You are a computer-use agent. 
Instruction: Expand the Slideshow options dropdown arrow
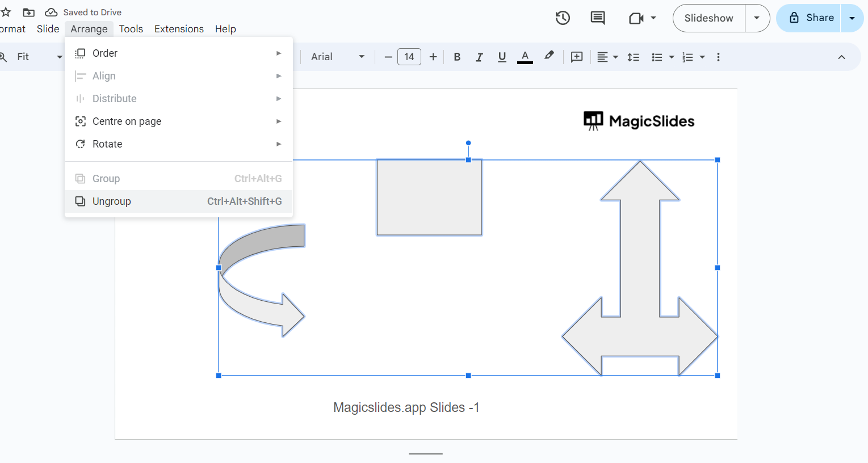(757, 18)
